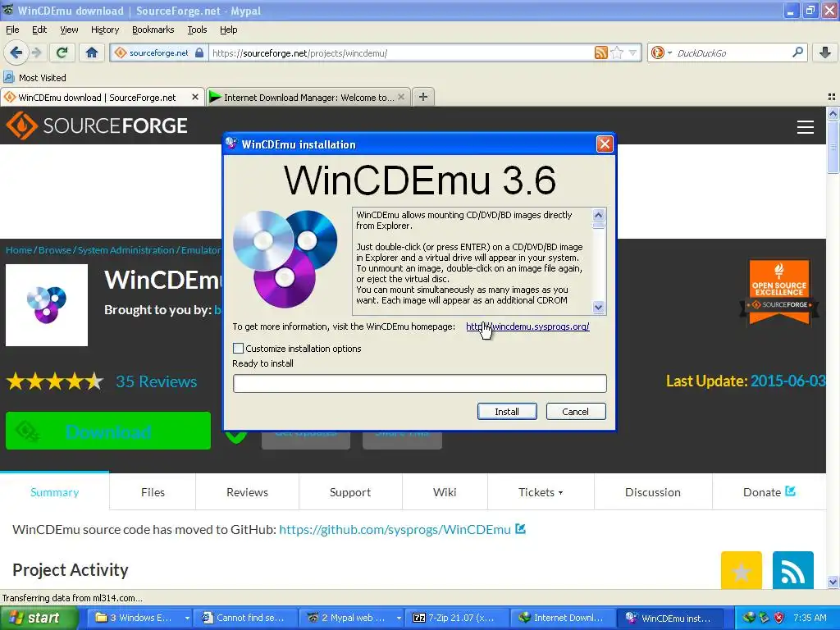
Task: Show the all-tabs list icon
Action: (x=832, y=97)
